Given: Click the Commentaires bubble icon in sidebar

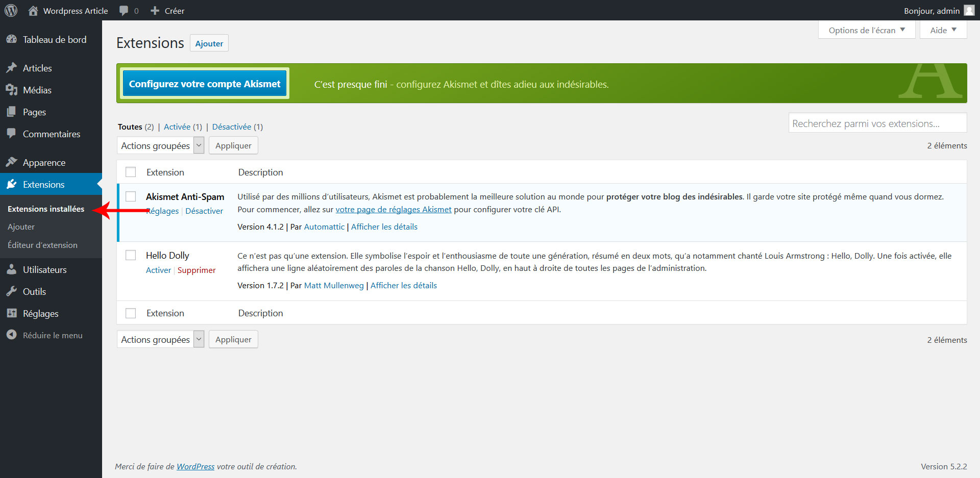Looking at the screenshot, I should [12, 134].
